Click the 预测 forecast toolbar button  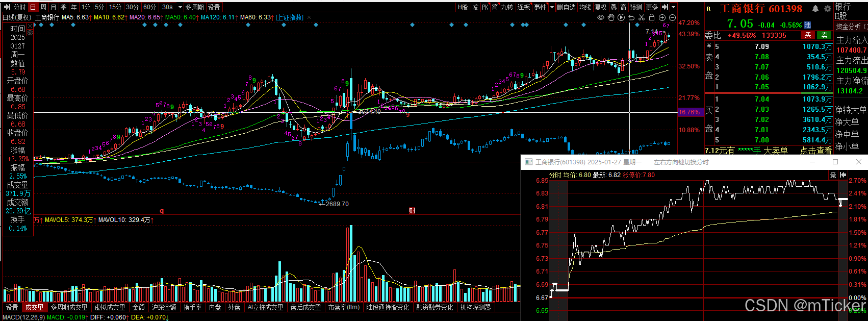[636, 7]
